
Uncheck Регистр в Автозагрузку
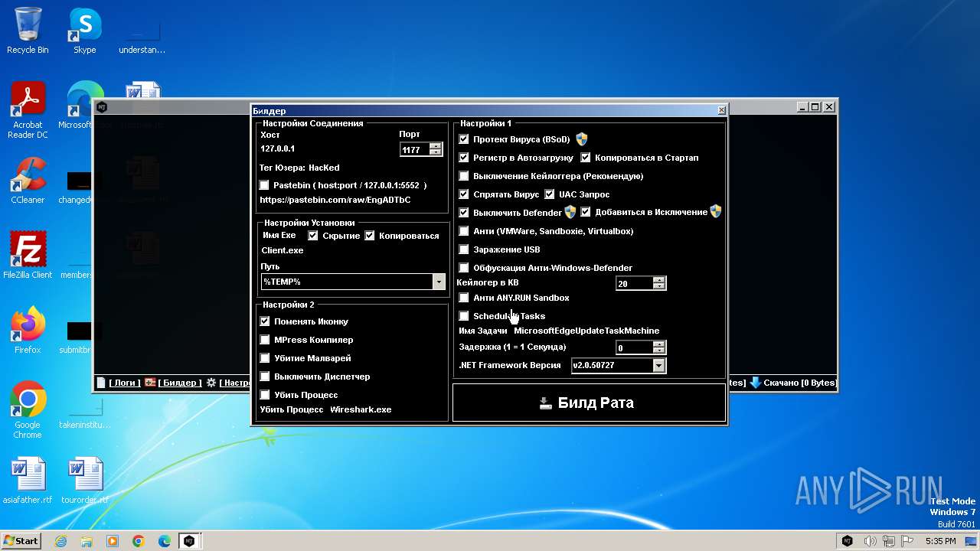click(464, 158)
